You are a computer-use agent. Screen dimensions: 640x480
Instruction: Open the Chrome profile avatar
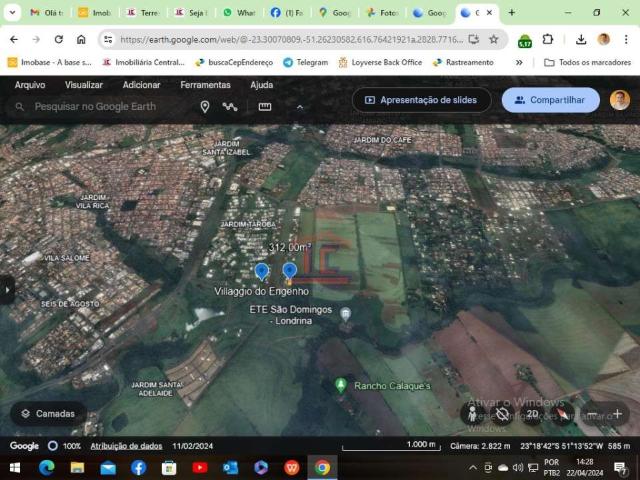604,39
